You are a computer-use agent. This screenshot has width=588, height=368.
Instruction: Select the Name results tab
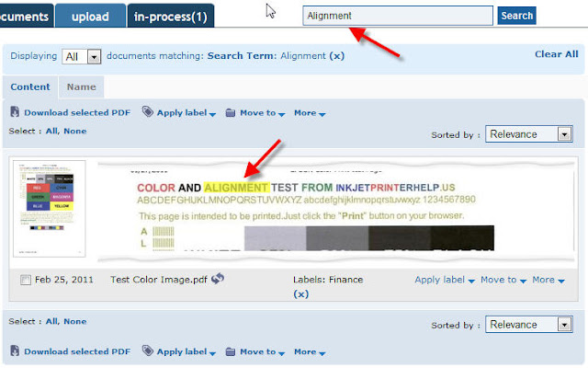click(x=82, y=86)
